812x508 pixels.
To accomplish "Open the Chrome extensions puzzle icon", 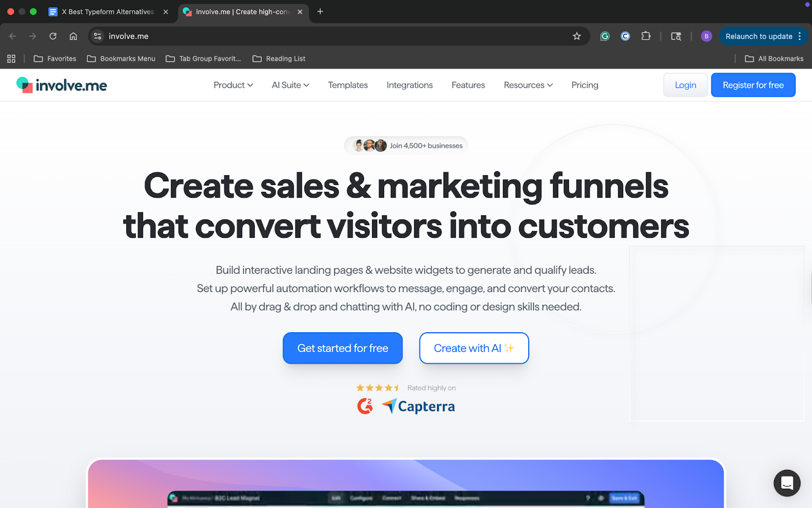I will [x=646, y=36].
